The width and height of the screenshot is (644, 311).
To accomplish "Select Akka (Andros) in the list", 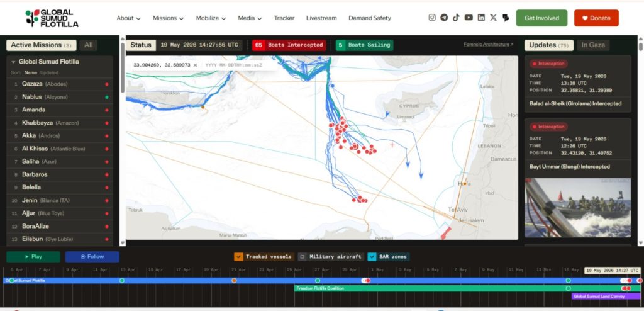I will (60, 136).
